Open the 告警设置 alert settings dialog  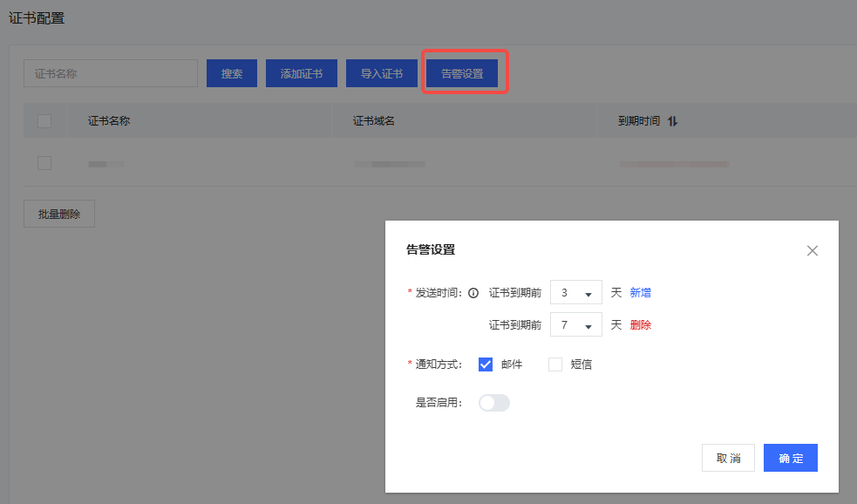click(464, 73)
